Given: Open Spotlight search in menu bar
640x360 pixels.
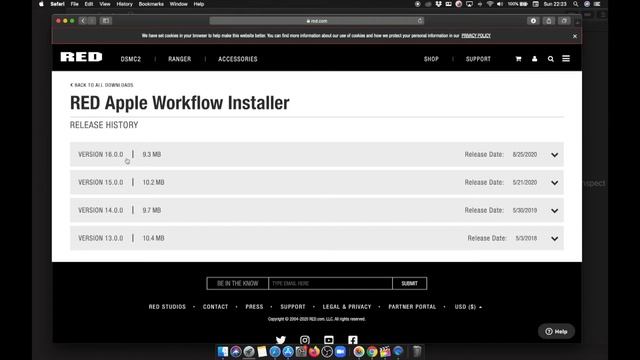Looking at the screenshot, I should point(576,4).
